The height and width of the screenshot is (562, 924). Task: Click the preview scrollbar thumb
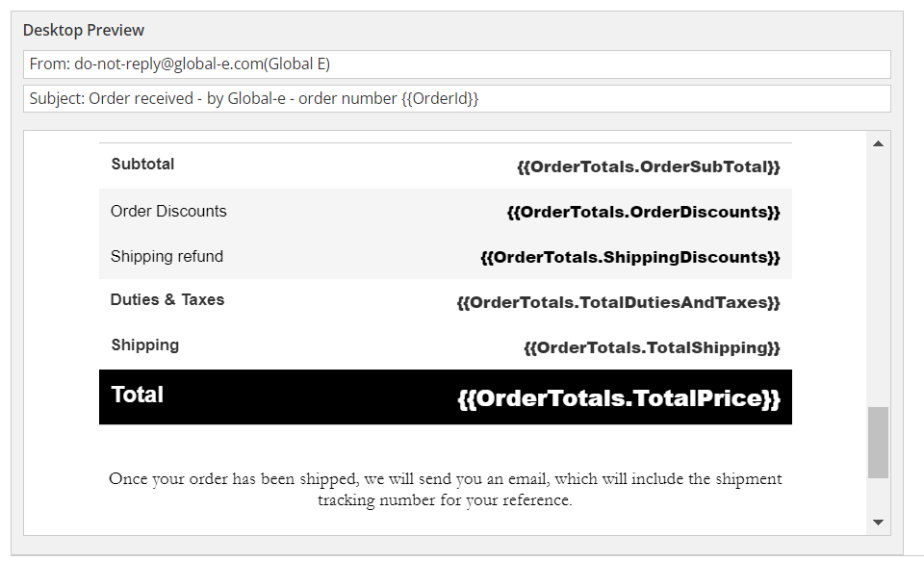point(877,443)
